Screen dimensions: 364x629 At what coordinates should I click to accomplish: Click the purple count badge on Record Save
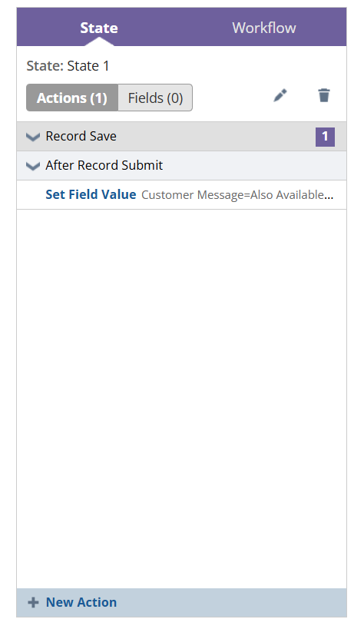[325, 137]
